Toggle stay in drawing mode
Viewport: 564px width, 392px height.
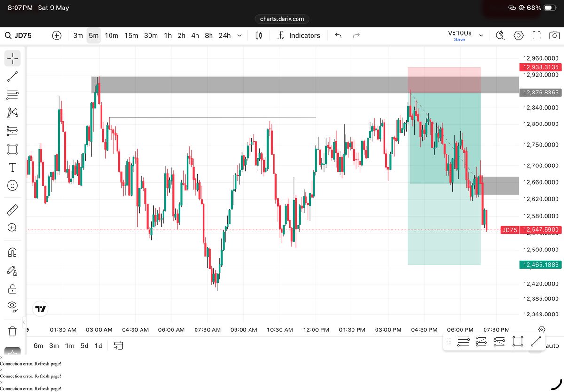pos(13,270)
